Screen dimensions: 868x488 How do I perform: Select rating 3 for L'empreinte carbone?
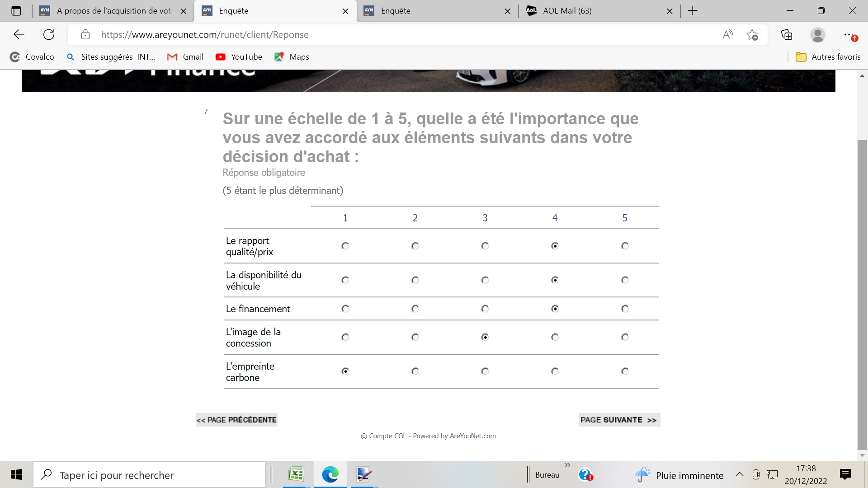[485, 371]
